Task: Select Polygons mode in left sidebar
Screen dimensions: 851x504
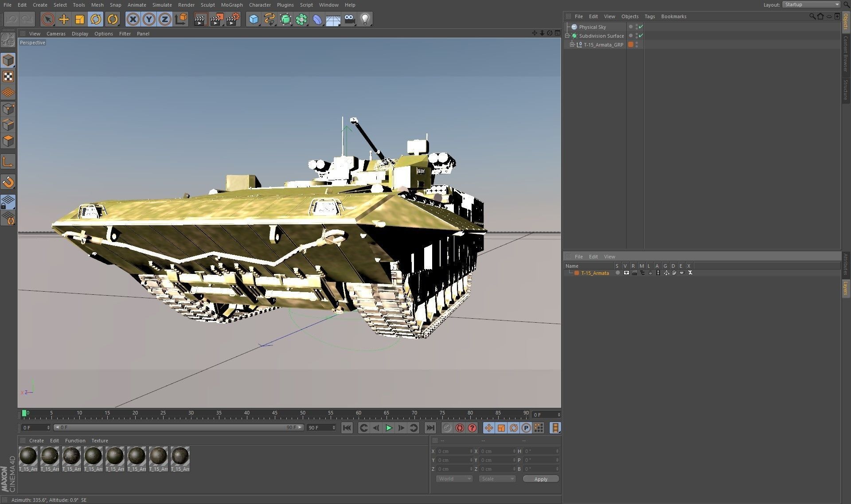Action: [x=8, y=141]
